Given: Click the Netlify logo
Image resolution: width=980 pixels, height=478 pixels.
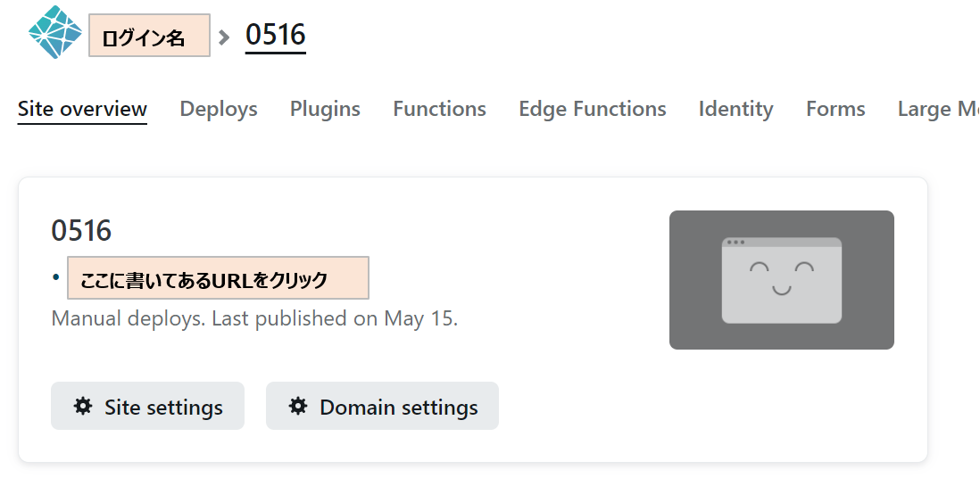Looking at the screenshot, I should pyautogui.click(x=55, y=32).
